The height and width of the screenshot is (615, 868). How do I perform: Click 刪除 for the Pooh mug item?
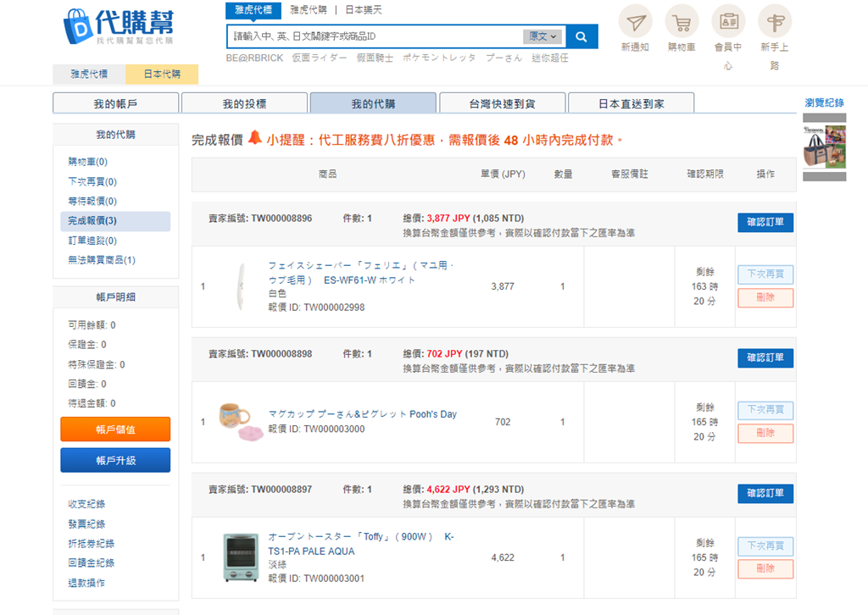pos(765,433)
